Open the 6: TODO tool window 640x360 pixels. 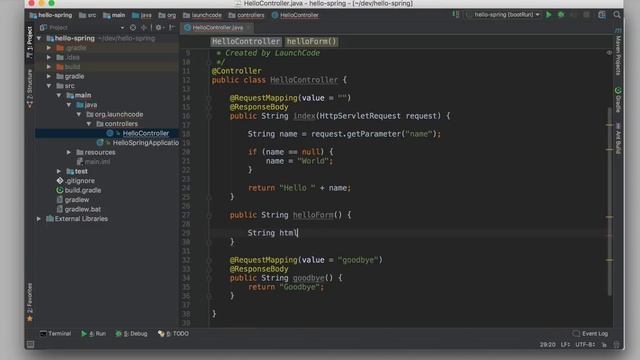tap(173, 333)
